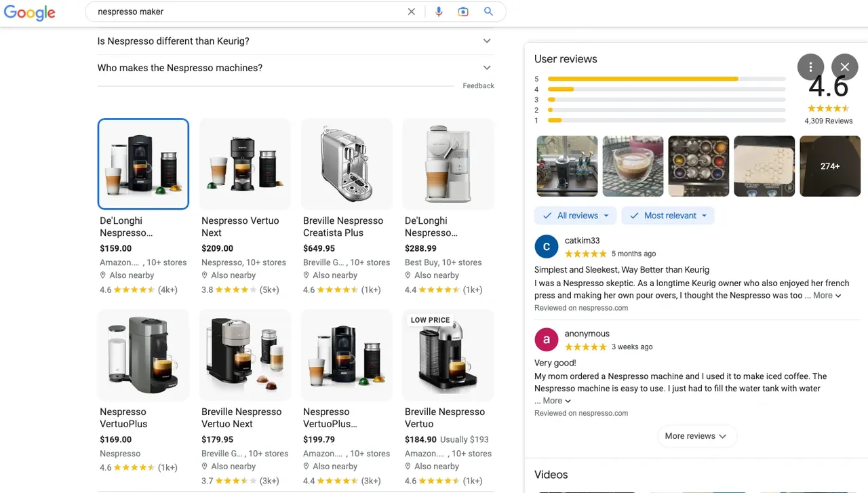Open the De'Longhi Nespresso $288.99 product image
This screenshot has height=493, width=868.
click(x=448, y=164)
